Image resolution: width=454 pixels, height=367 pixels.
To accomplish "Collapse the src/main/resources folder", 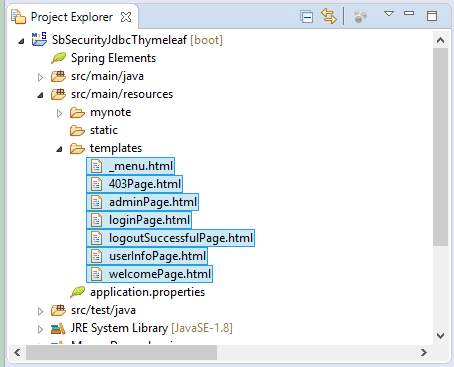I will coord(40,95).
